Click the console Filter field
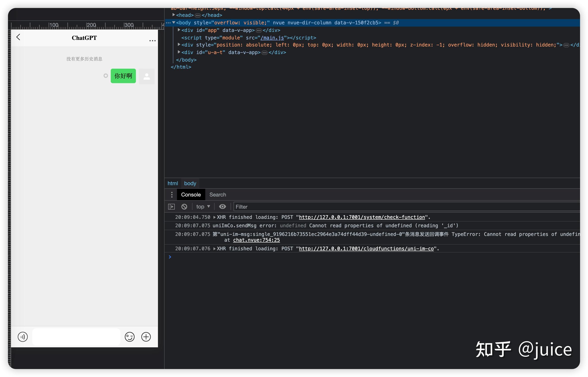 (406, 207)
